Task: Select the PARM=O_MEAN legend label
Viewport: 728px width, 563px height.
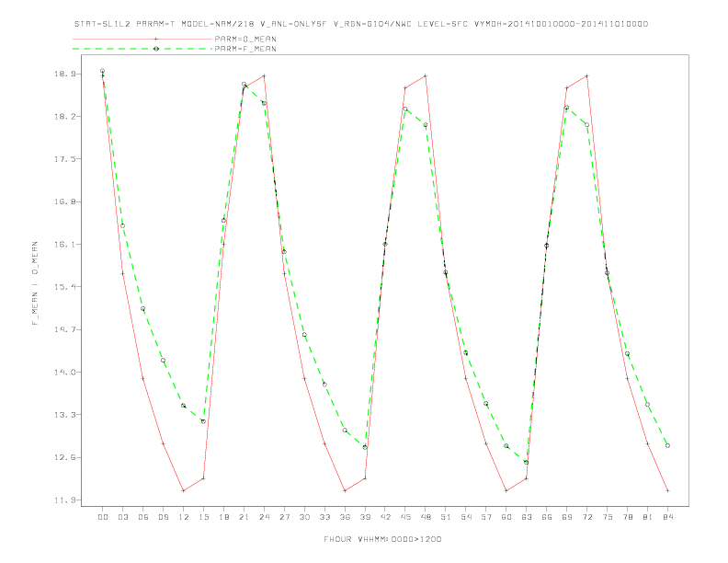Action: tap(245, 39)
